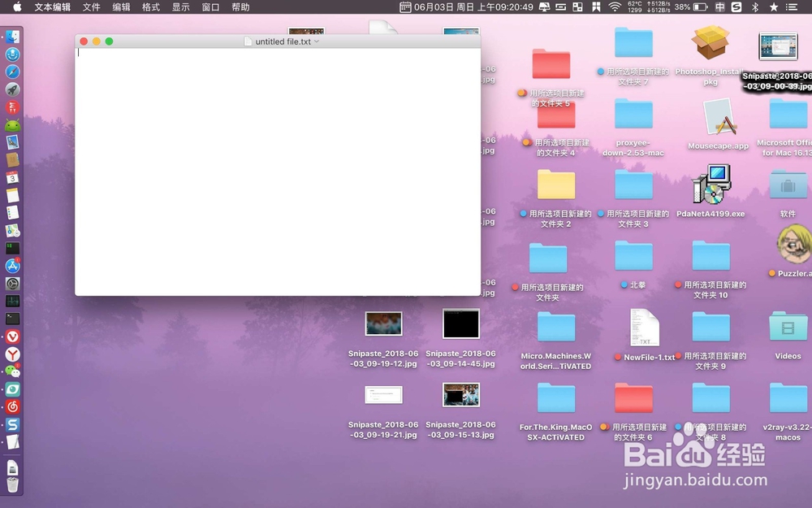Open the App Store from the Dock
Image resolution: width=812 pixels, height=508 pixels.
[x=11, y=265]
